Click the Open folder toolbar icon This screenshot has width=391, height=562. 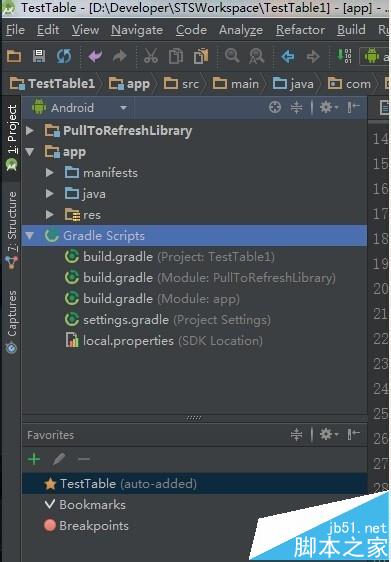(x=14, y=56)
